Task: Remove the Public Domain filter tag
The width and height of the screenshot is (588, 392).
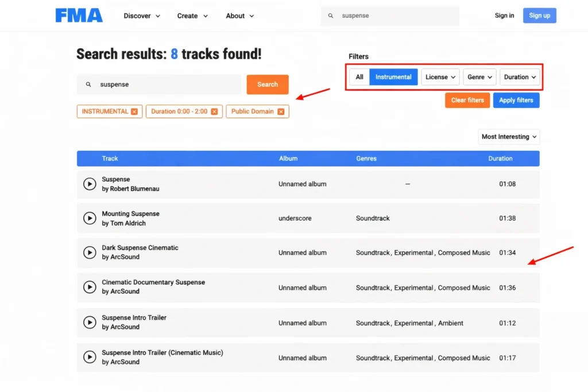Action: pyautogui.click(x=281, y=111)
